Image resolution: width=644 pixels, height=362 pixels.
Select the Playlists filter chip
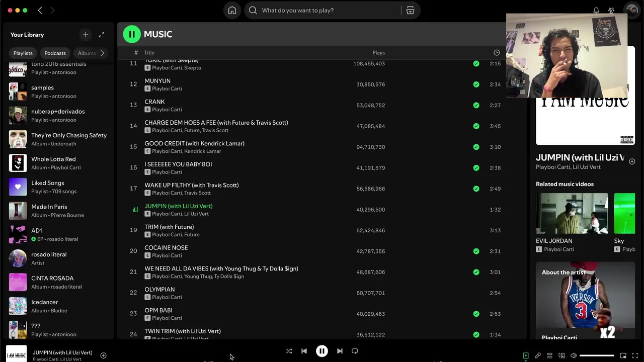23,53
